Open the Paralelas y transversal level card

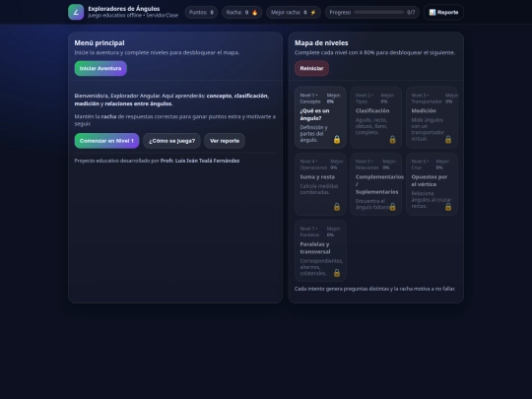320,251
